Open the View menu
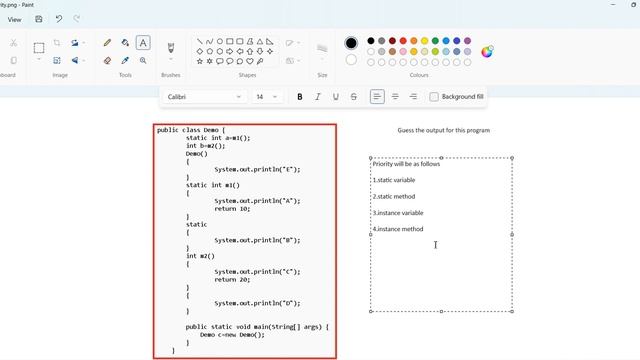The image size is (640, 360). click(x=14, y=20)
